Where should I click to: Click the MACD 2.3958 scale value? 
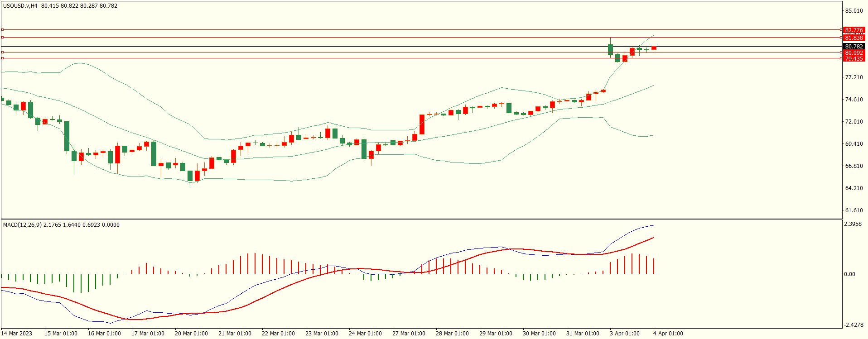pos(852,224)
